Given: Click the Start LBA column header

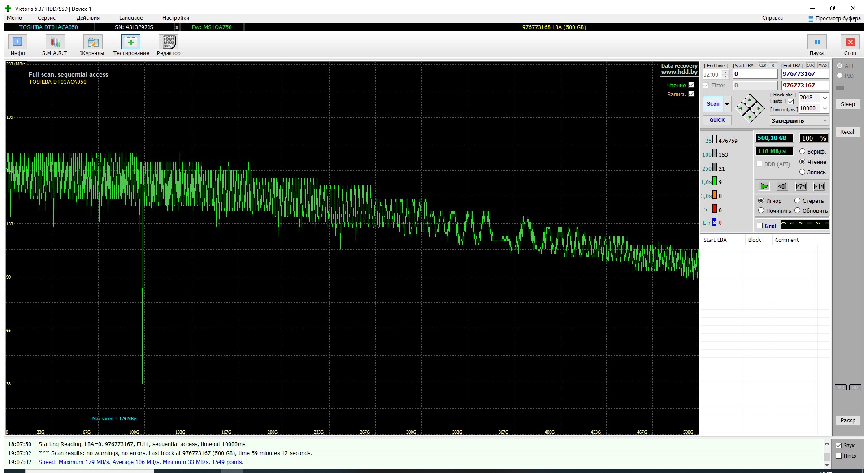Looking at the screenshot, I should click(x=722, y=240).
